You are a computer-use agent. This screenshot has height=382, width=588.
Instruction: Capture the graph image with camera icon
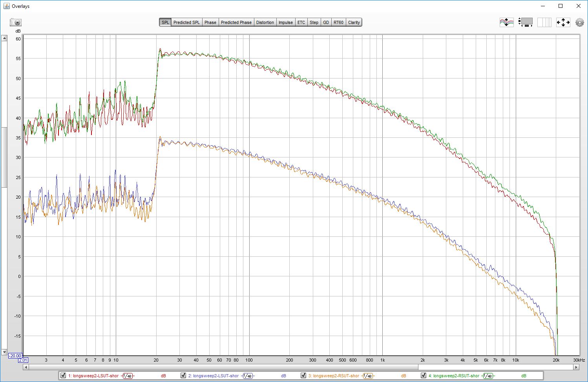[16, 22]
